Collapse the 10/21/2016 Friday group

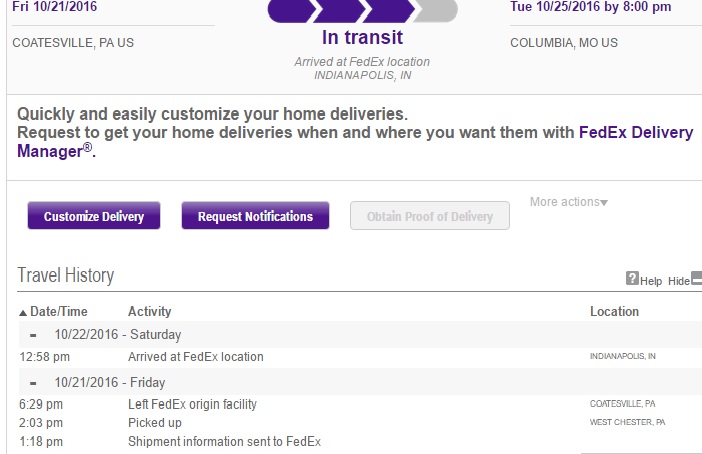(34, 382)
